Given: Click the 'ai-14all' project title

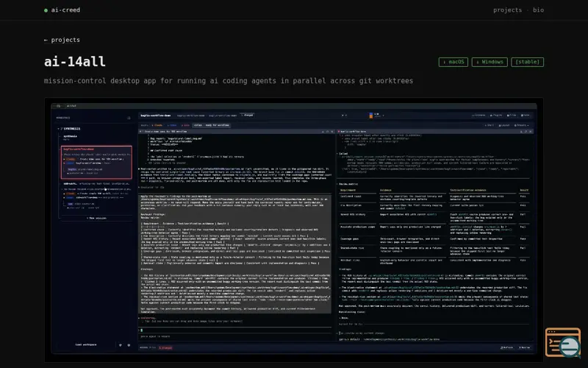Looking at the screenshot, I should pyautogui.click(x=75, y=62).
